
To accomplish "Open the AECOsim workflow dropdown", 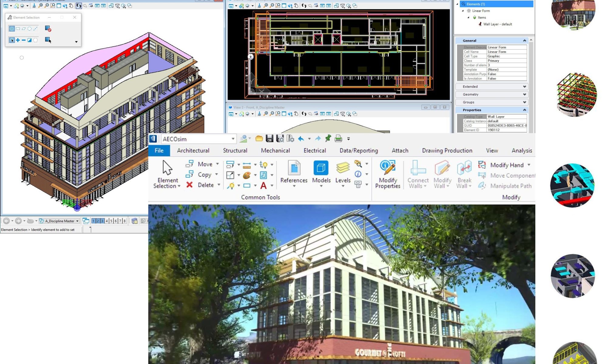I will point(233,139).
